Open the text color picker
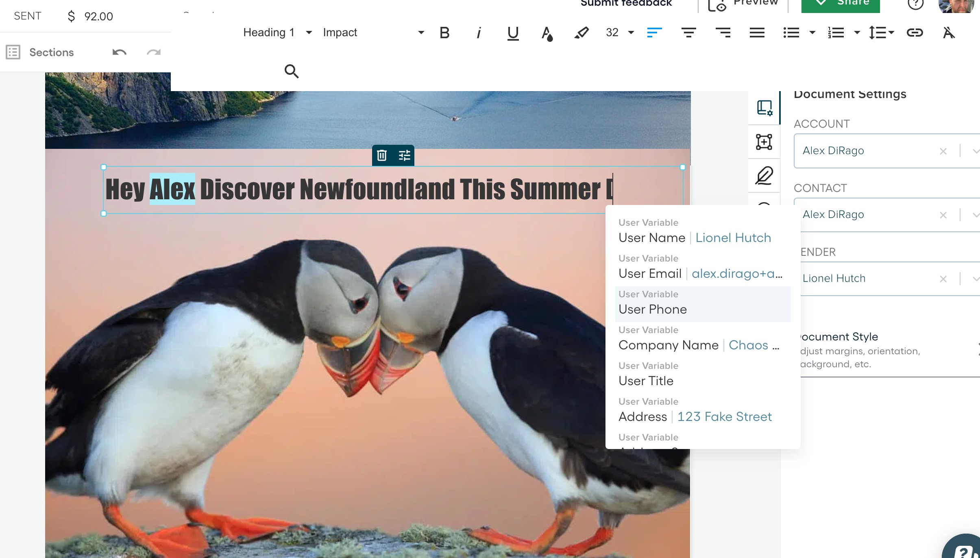The image size is (980, 558). pyautogui.click(x=547, y=33)
